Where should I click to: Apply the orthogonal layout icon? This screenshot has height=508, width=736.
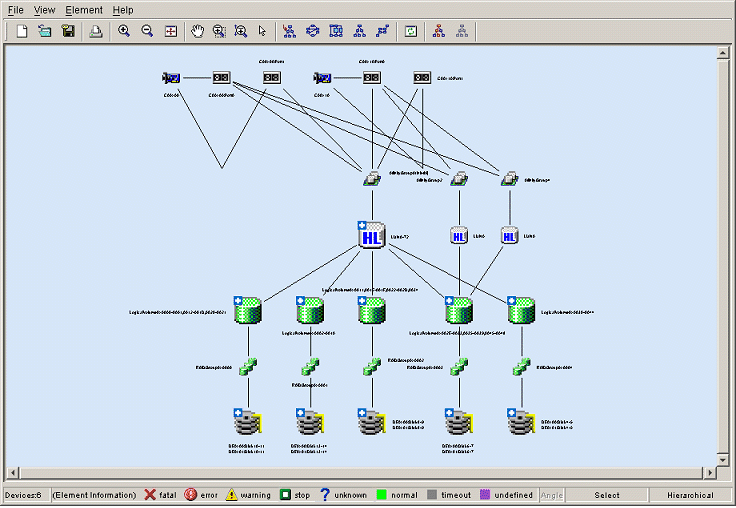tap(336, 31)
